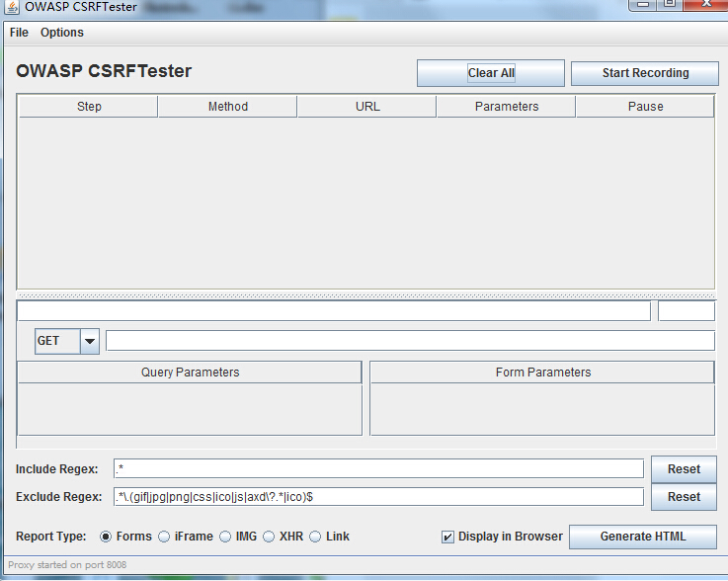
Task: Select the IMG report type
Action: (x=225, y=537)
